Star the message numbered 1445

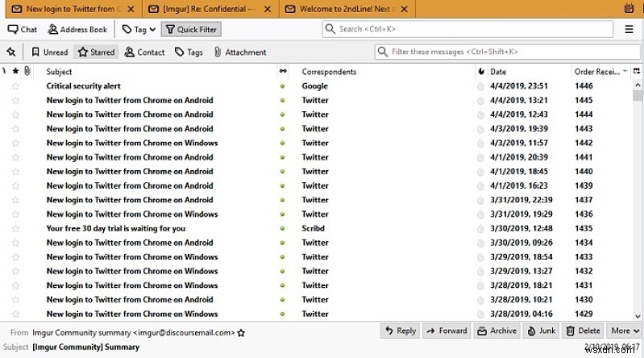point(15,100)
